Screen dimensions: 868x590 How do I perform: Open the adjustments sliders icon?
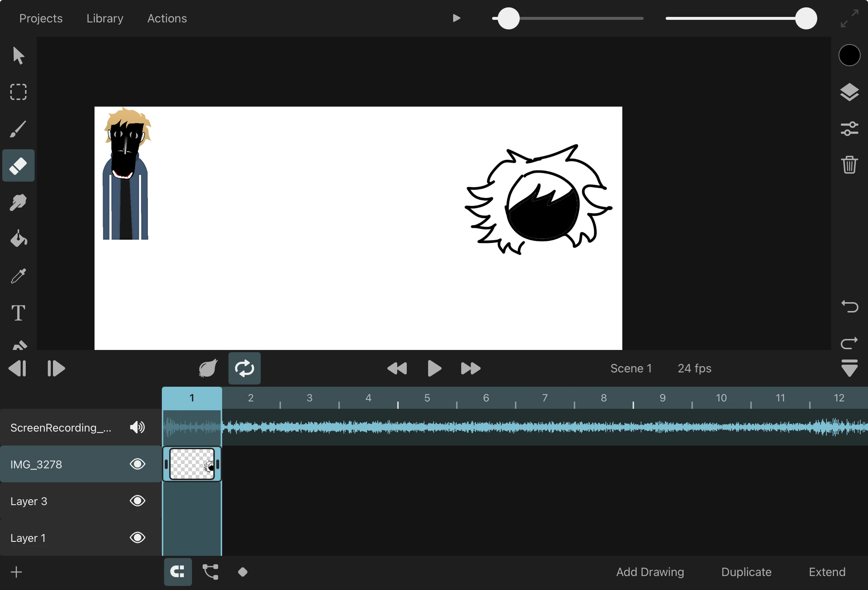[x=849, y=129]
